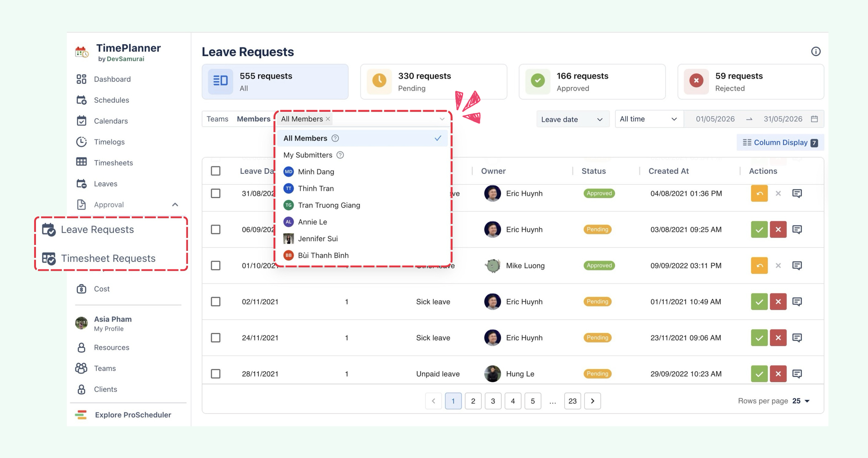Pick Thinh Tran from the member list

pyautogui.click(x=362, y=188)
